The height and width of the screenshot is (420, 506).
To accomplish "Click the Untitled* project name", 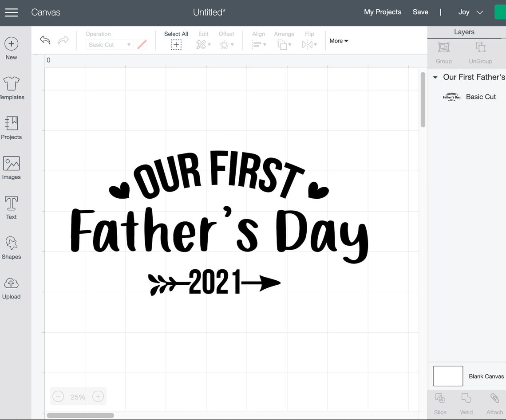I will [209, 12].
